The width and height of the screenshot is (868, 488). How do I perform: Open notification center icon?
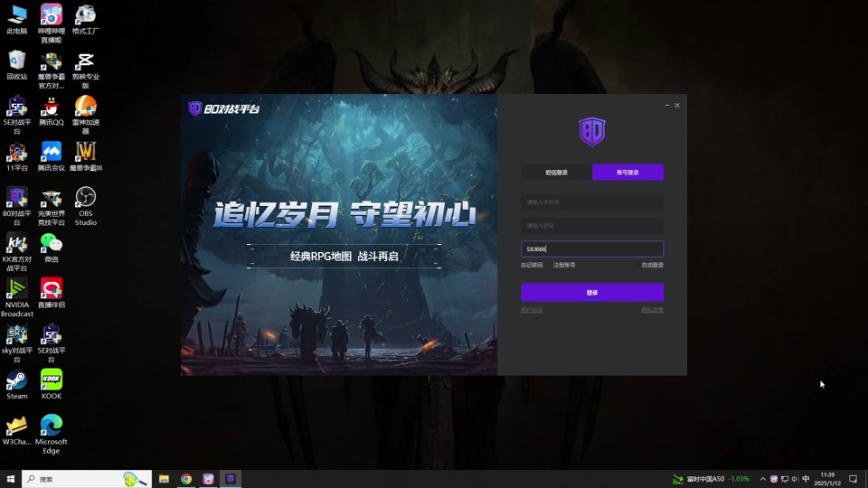(x=853, y=479)
